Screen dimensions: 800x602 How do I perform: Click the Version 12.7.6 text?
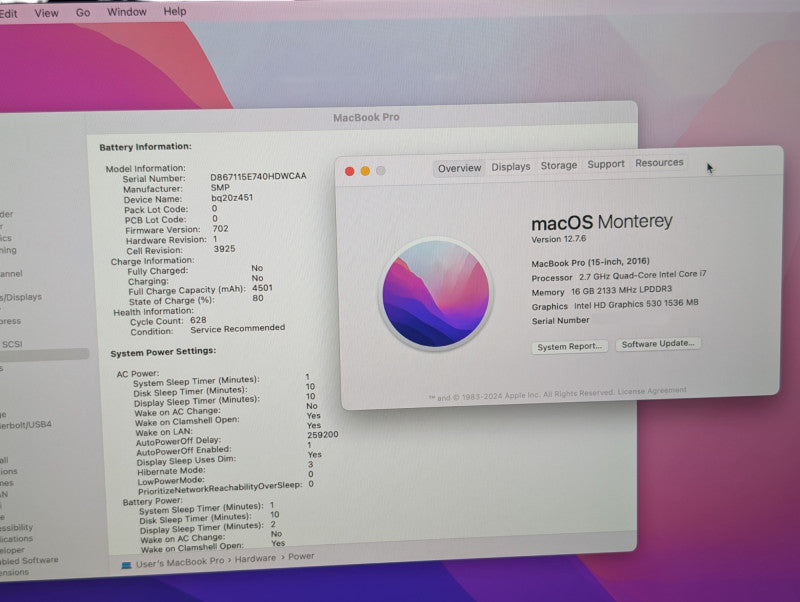click(x=559, y=239)
